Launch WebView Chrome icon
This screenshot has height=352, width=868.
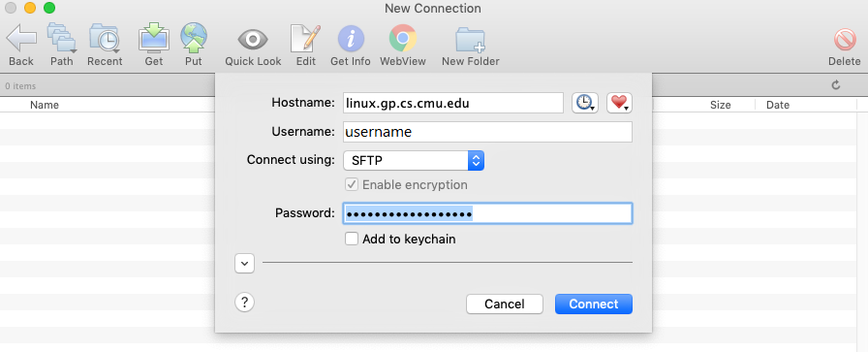(x=402, y=38)
